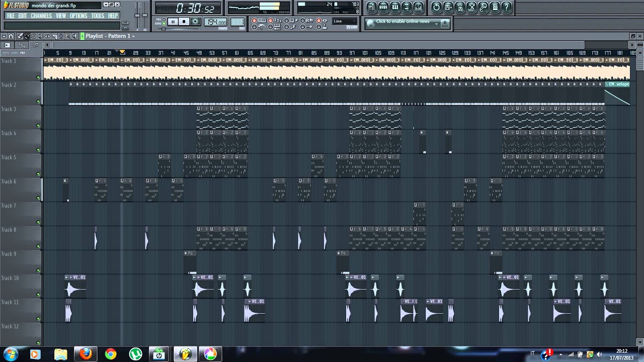The image size is (644, 362).
Task: Click the green play-indicator arrow before Playlist title
Action: click(82, 36)
